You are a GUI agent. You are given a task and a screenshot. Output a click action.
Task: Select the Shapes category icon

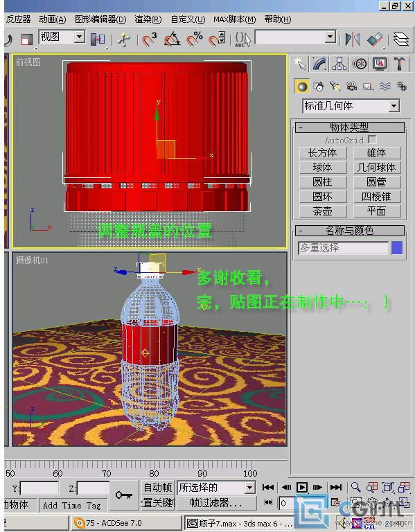(318, 87)
